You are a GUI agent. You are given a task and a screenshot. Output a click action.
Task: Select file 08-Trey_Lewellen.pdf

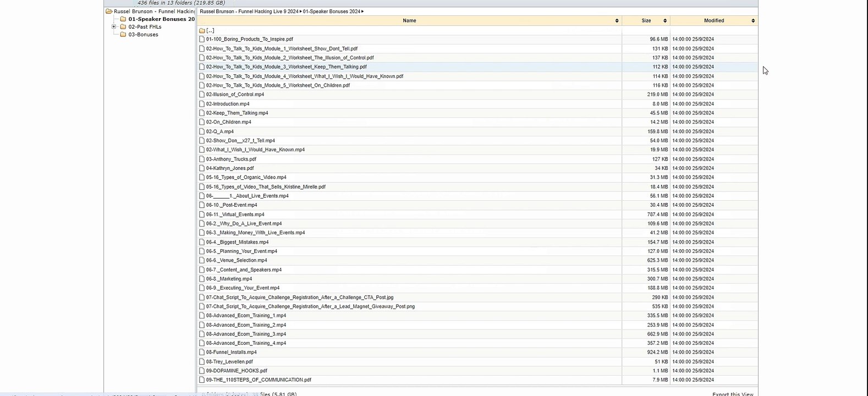(x=229, y=361)
